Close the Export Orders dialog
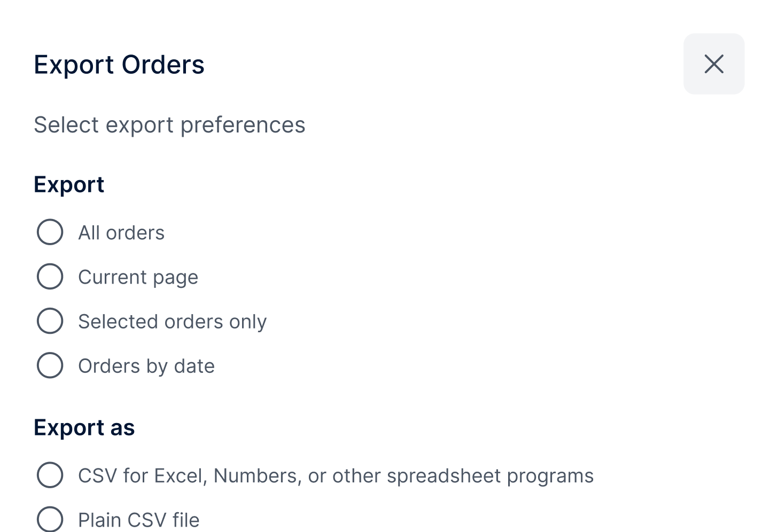Screen dimensions: 778x532 [714, 64]
